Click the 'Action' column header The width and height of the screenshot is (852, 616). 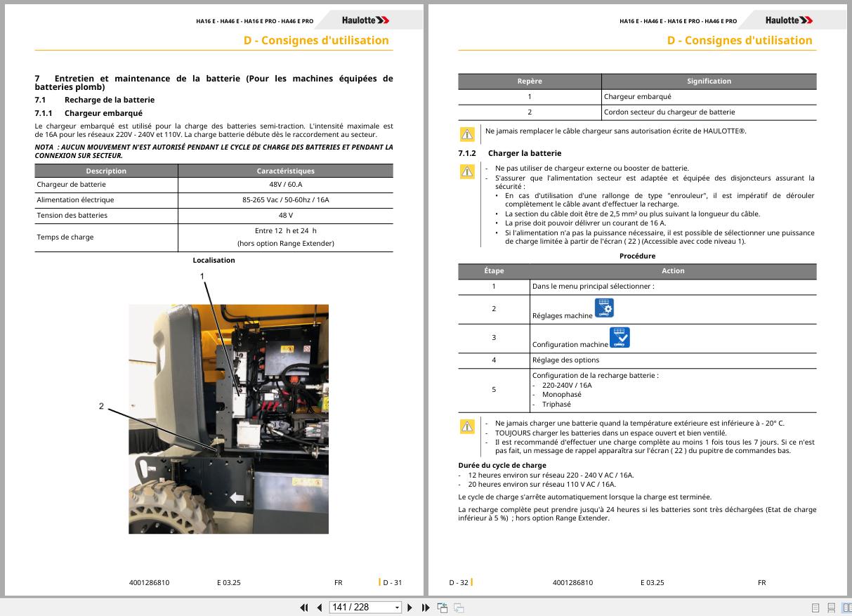pos(673,271)
